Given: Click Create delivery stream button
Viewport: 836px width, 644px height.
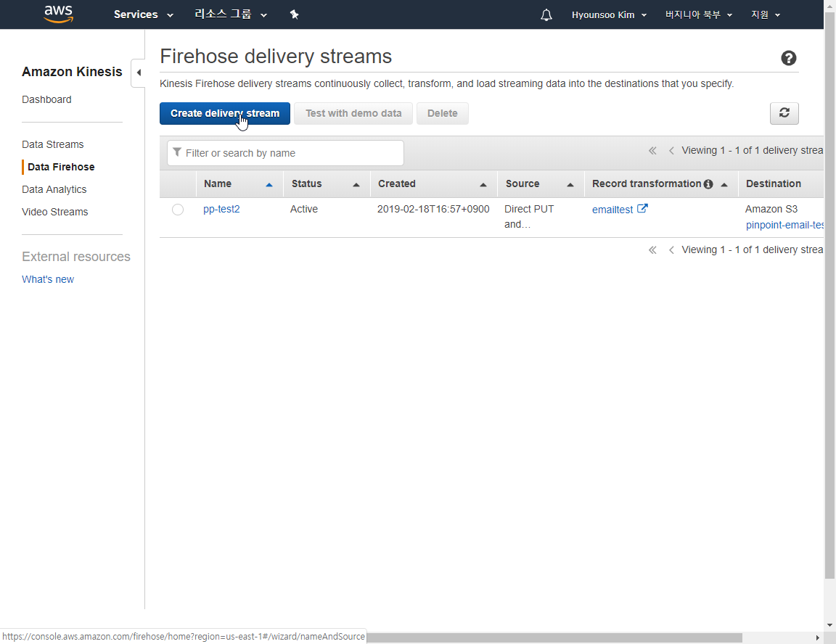Looking at the screenshot, I should 225,113.
